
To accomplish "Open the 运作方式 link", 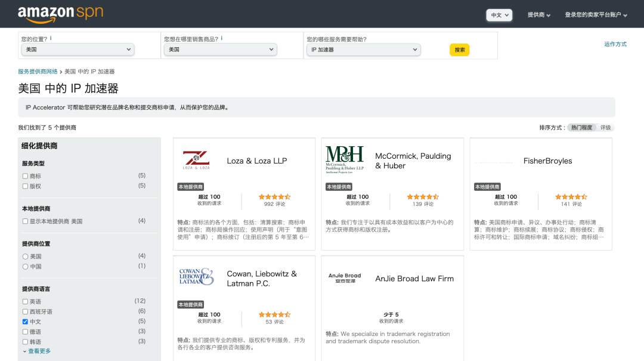I will (615, 44).
